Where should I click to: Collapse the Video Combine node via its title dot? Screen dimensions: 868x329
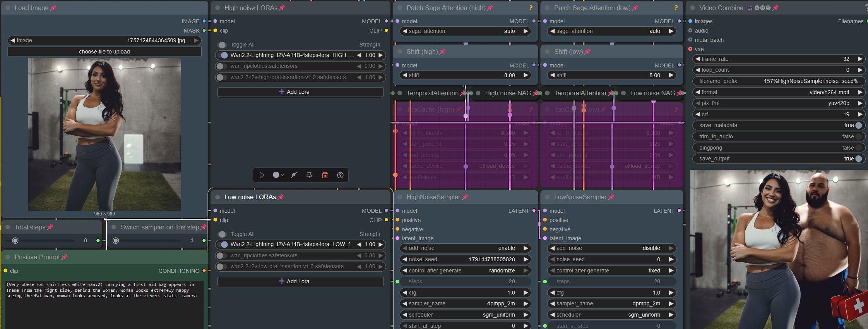692,8
